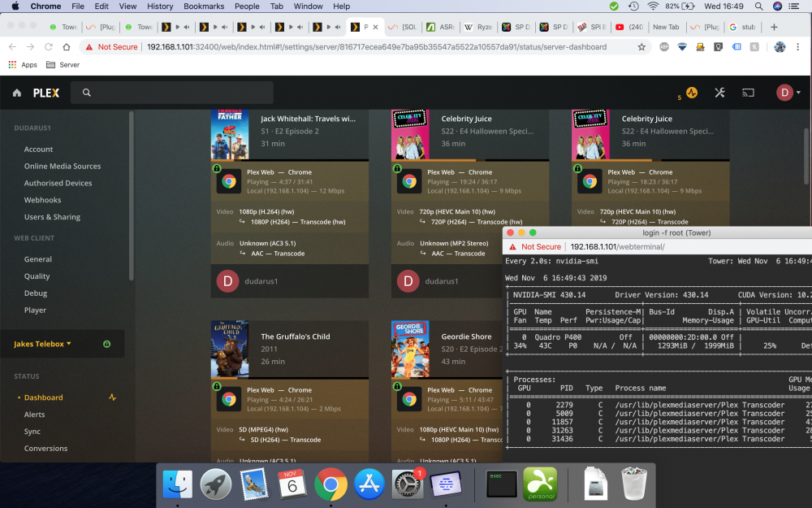Open General web client settings
This screenshot has height=508, width=812.
click(x=38, y=259)
